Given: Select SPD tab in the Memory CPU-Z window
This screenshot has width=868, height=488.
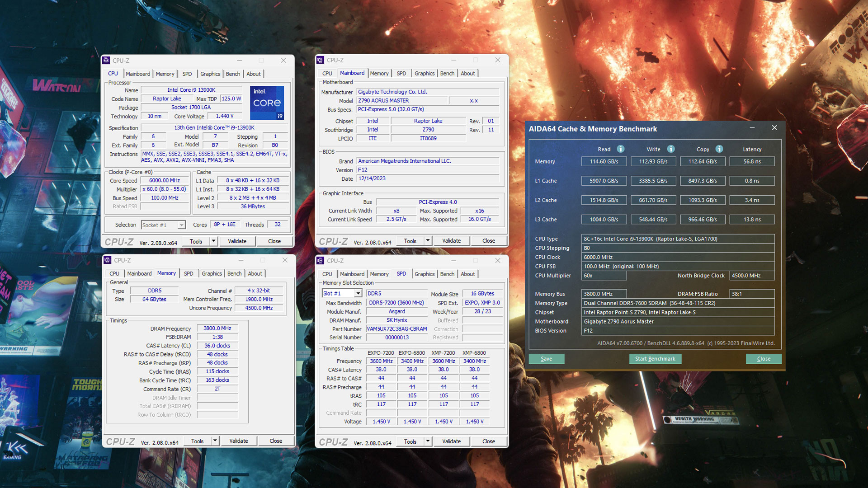Looking at the screenshot, I should coord(189,273).
